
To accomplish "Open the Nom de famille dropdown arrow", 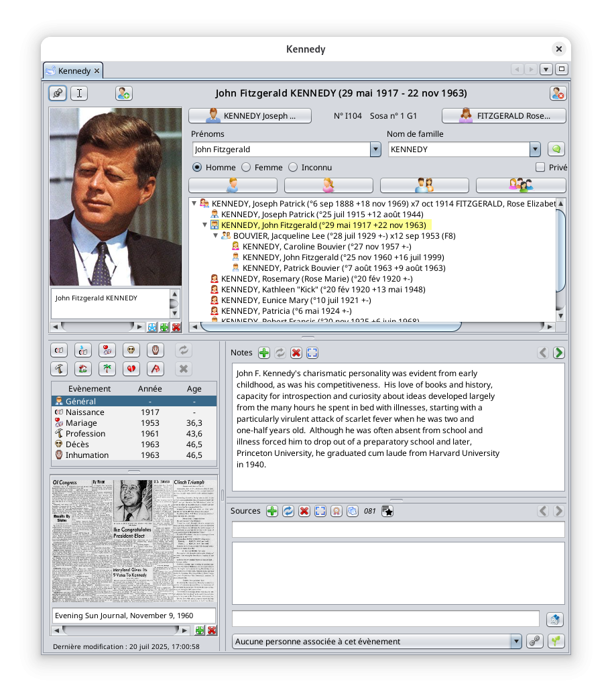I will click(x=535, y=150).
